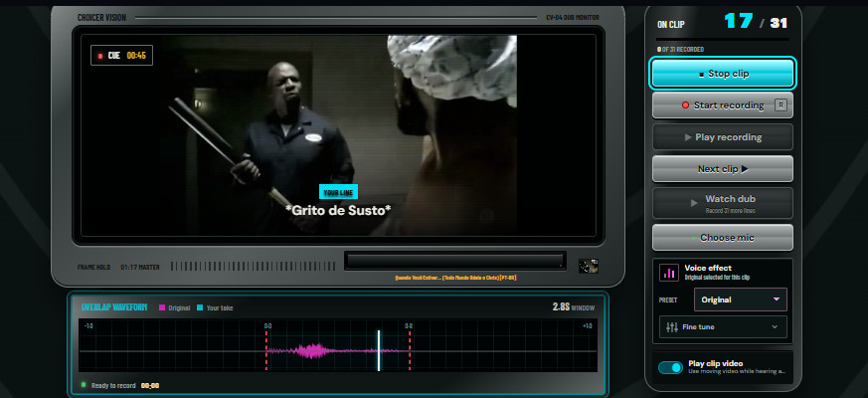The image size is (868, 398).
Task: Click "Original selected for this clip" text
Action: point(717,278)
